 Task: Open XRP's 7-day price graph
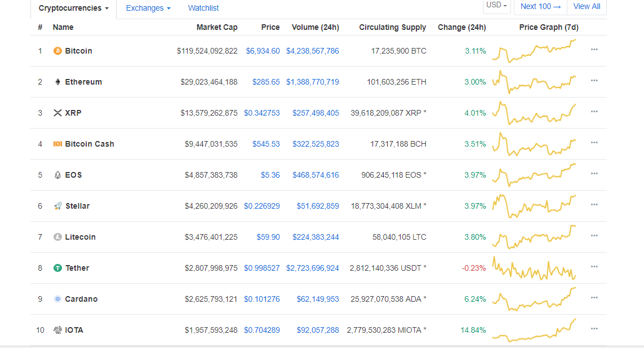click(x=534, y=113)
